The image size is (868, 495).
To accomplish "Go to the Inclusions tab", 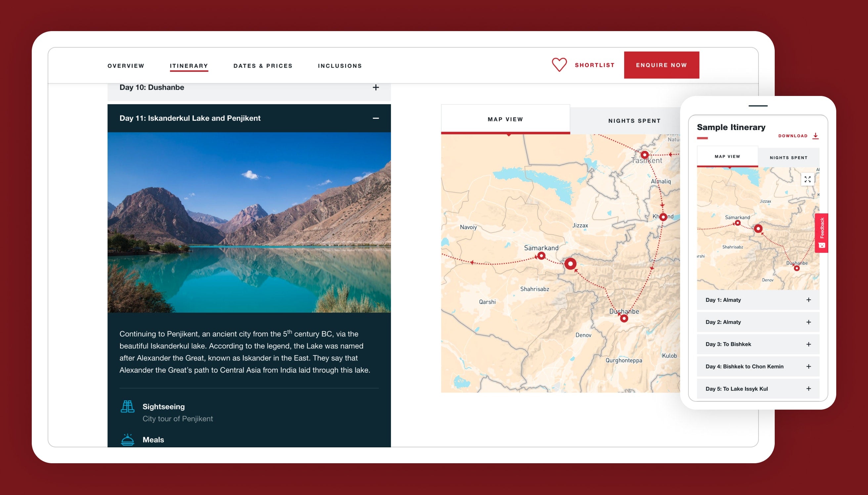I will click(339, 66).
